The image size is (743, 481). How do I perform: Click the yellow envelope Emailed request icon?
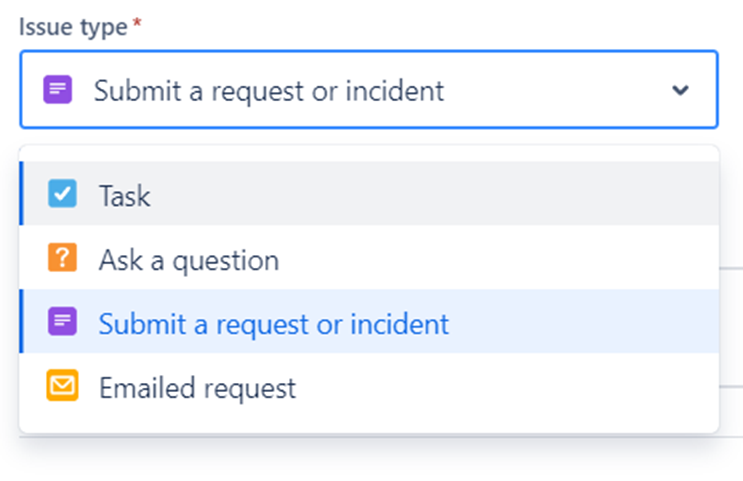[x=62, y=385]
